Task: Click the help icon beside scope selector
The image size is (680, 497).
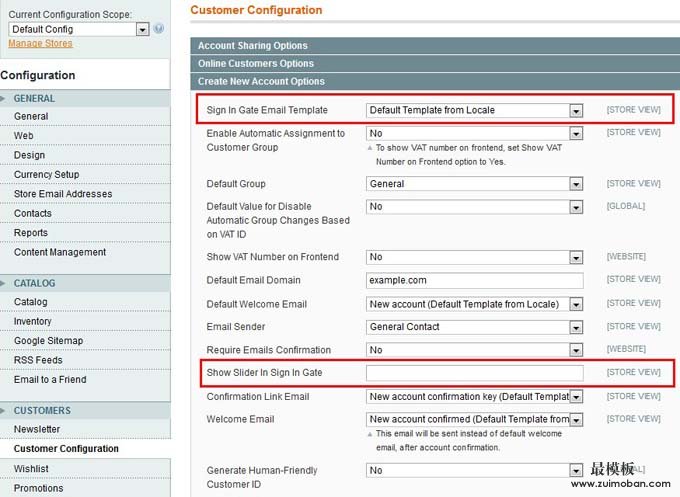Action: [159, 29]
